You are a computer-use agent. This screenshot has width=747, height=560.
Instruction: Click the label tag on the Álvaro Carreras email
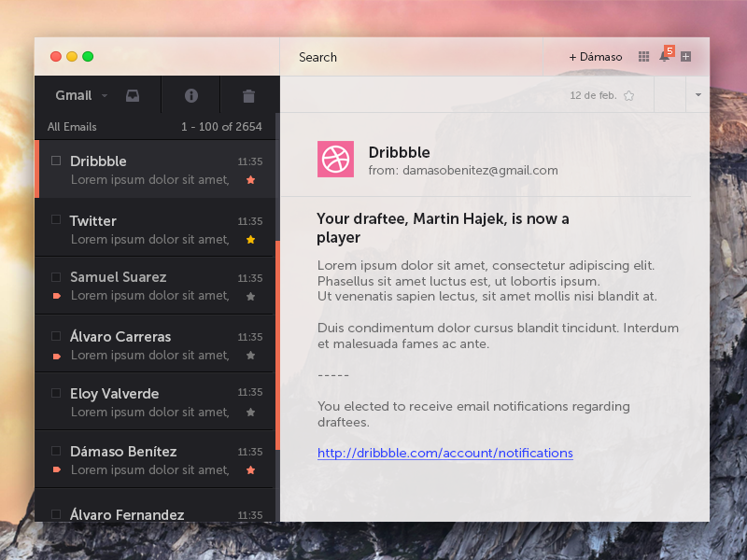(57, 356)
